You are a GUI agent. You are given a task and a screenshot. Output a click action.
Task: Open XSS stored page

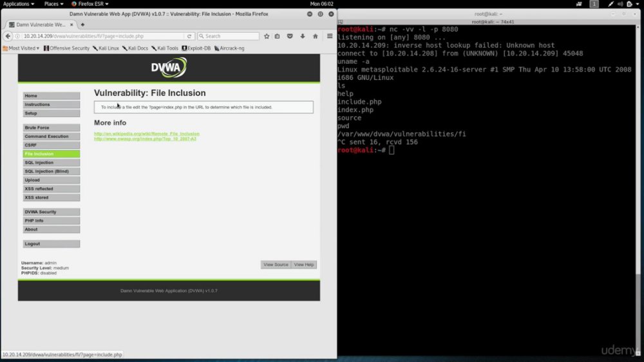pyautogui.click(x=52, y=198)
